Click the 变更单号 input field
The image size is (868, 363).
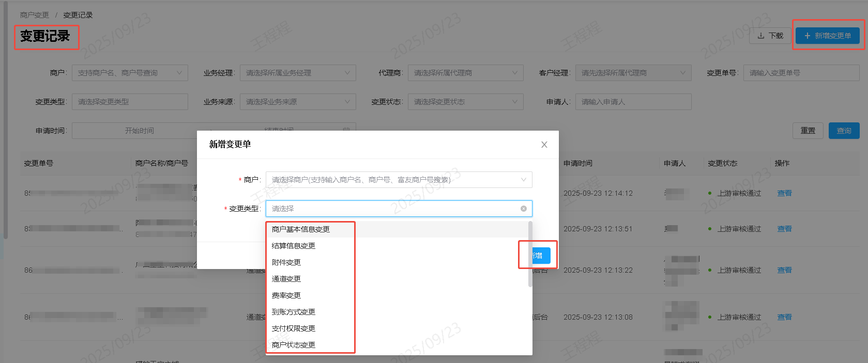pos(801,73)
